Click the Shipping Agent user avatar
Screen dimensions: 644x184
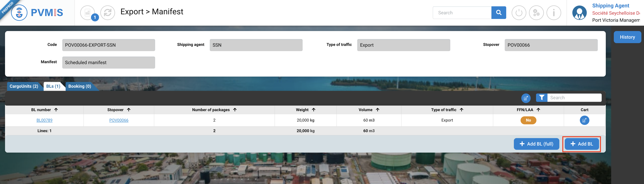tap(579, 13)
